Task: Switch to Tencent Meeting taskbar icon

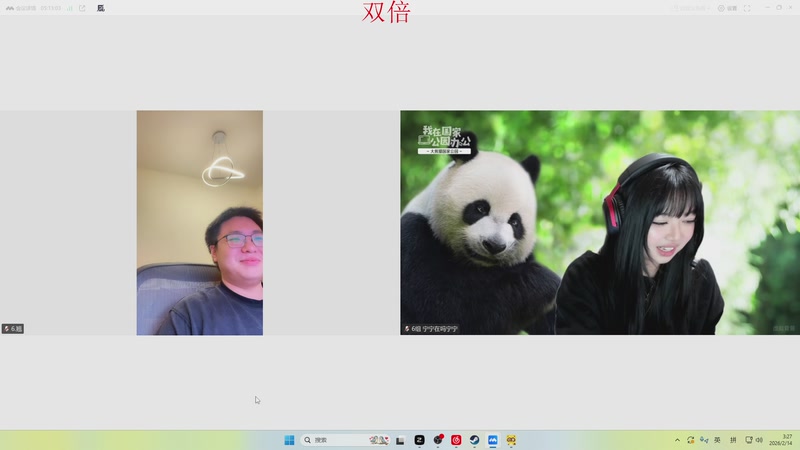Action: click(x=493, y=440)
